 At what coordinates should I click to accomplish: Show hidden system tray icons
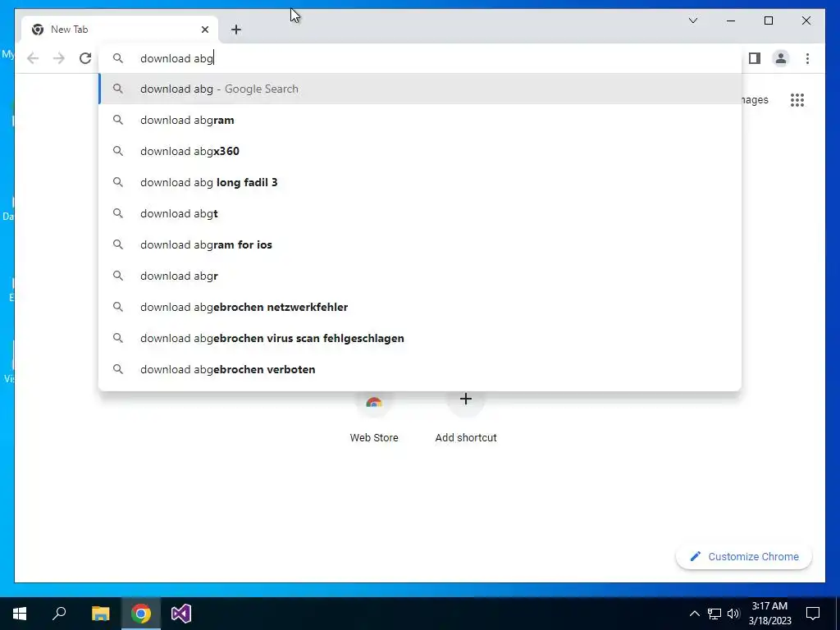click(x=694, y=614)
